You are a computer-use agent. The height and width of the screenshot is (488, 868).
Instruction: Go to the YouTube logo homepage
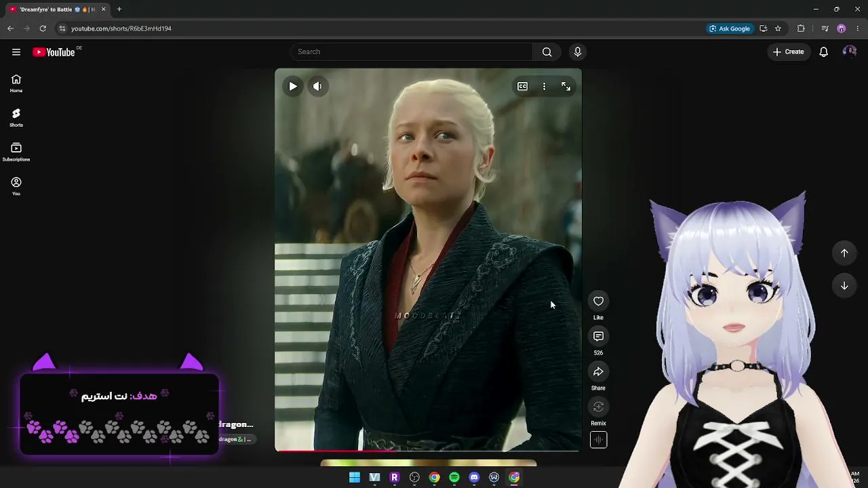(54, 52)
